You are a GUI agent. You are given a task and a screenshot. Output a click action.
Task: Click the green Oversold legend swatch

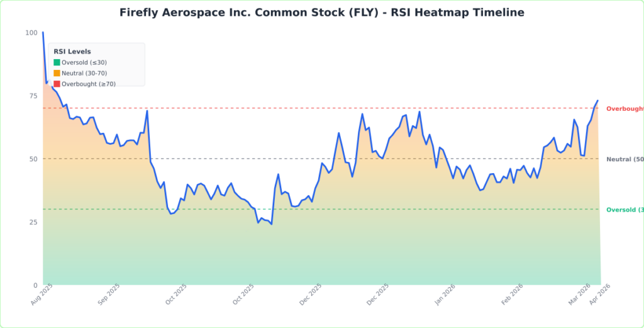[57, 62]
